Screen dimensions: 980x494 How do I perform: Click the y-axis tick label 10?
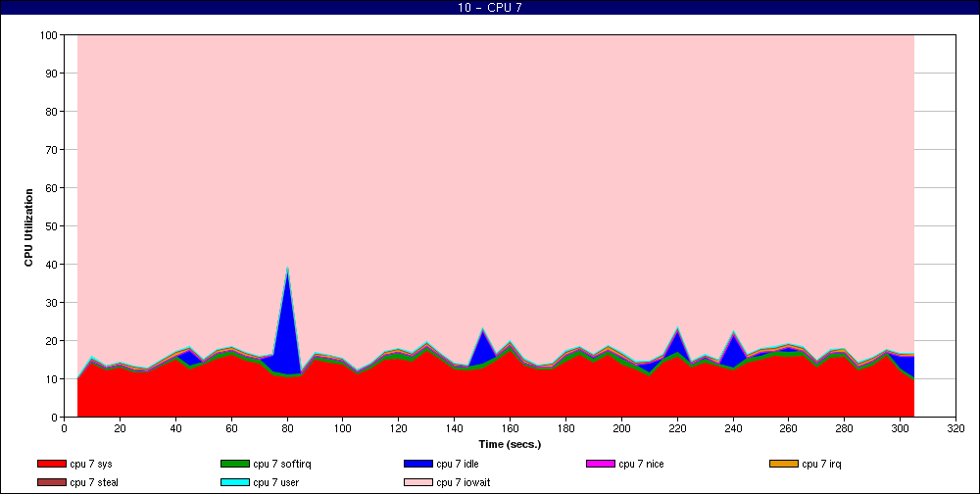(x=53, y=379)
